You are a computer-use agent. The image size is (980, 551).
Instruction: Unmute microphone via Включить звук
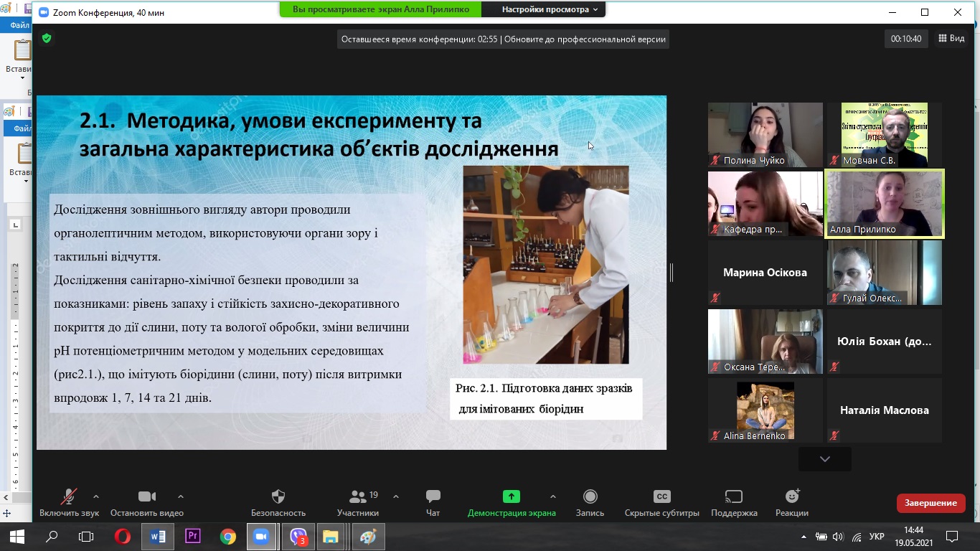tap(69, 496)
